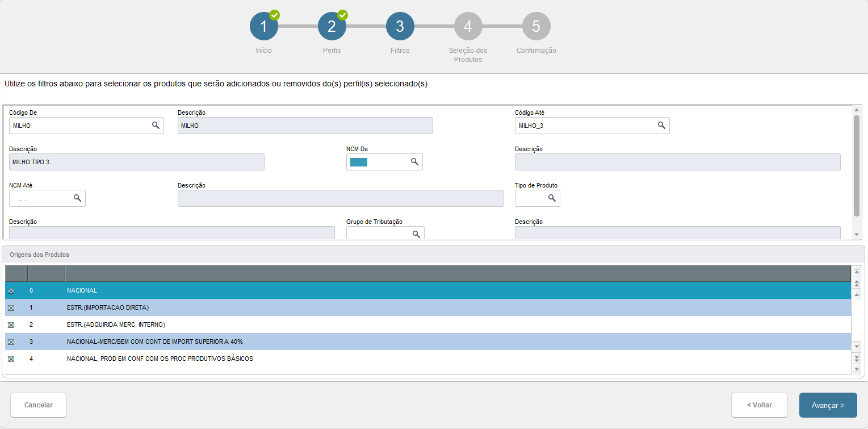Select the NACIONAL row text
The width and height of the screenshot is (868, 429).
click(x=82, y=291)
